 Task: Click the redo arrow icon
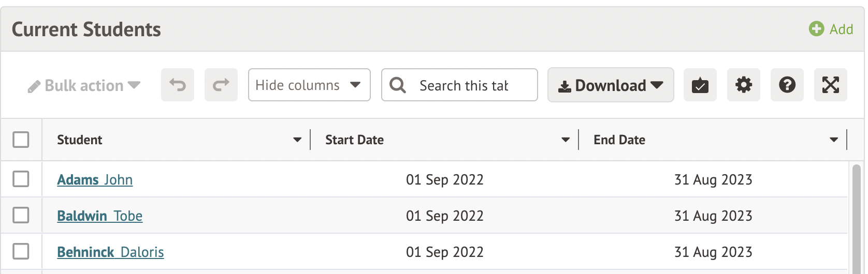221,85
